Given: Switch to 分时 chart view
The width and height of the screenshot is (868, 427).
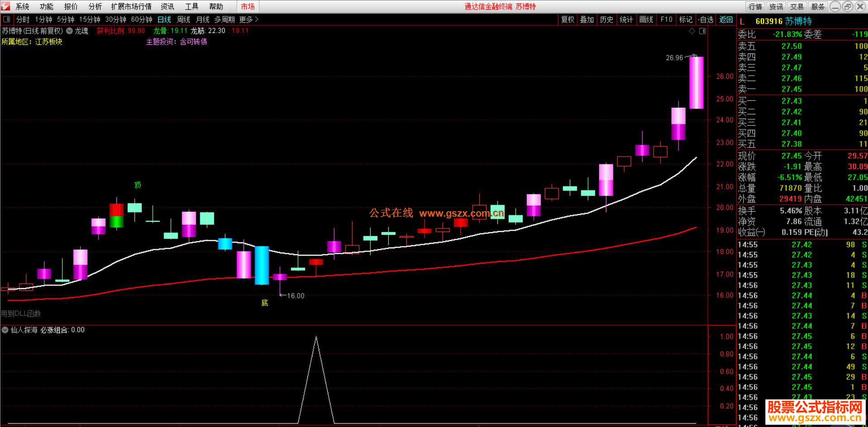Looking at the screenshot, I should point(23,19).
